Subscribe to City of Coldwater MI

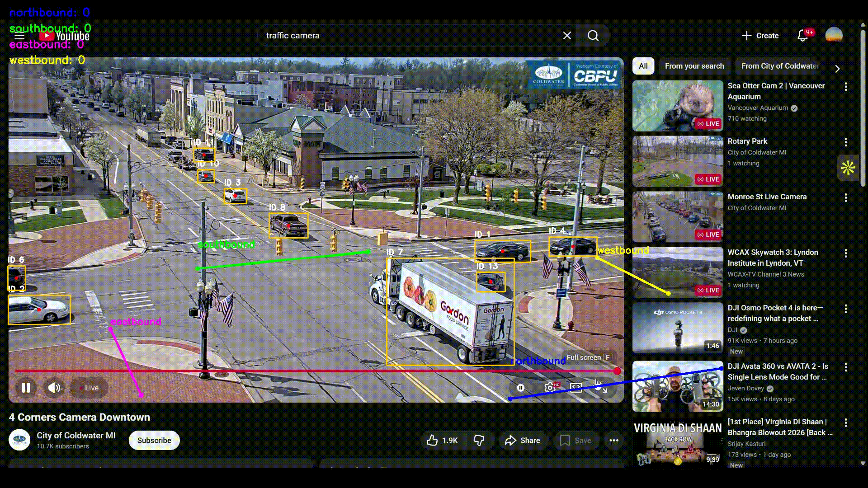(154, 440)
